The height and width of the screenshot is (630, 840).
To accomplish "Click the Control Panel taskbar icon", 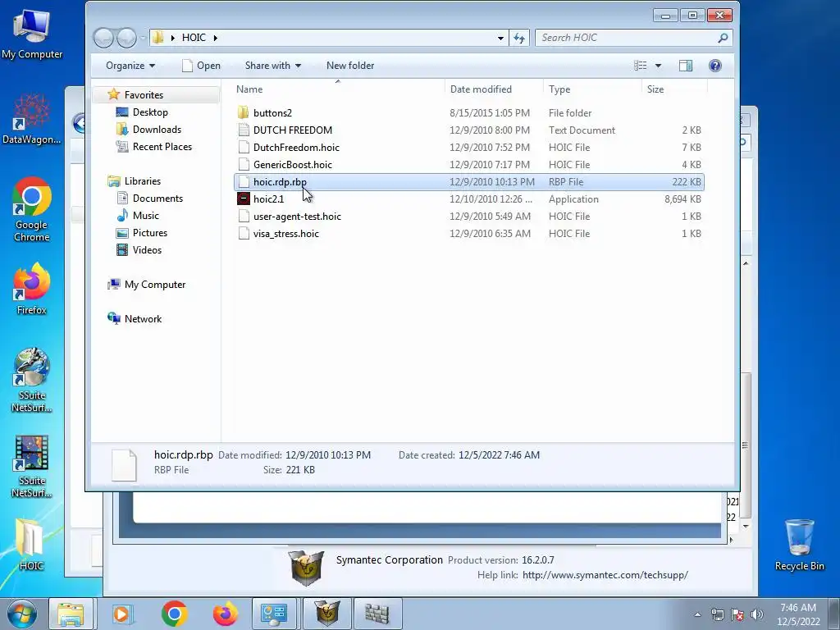I will tap(274, 614).
